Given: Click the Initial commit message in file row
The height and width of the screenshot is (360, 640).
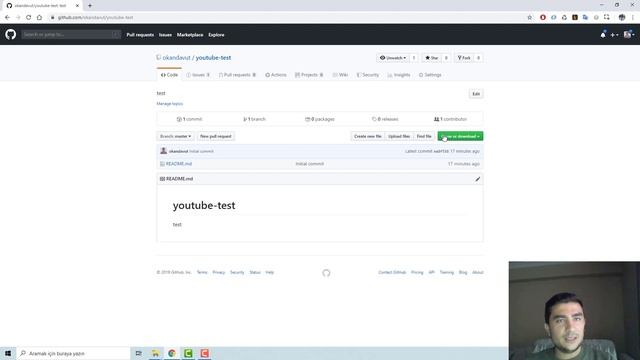Looking at the screenshot, I should (x=310, y=164).
